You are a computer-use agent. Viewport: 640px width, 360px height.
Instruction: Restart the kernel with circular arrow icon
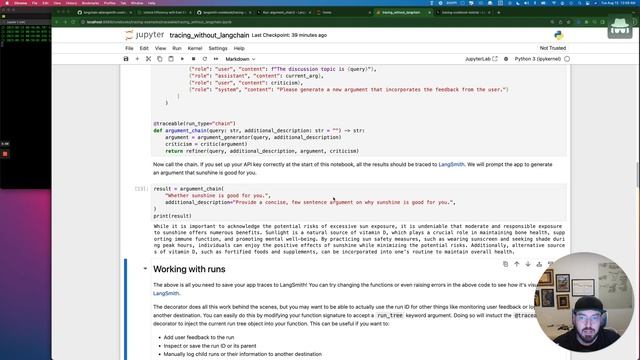(204, 59)
